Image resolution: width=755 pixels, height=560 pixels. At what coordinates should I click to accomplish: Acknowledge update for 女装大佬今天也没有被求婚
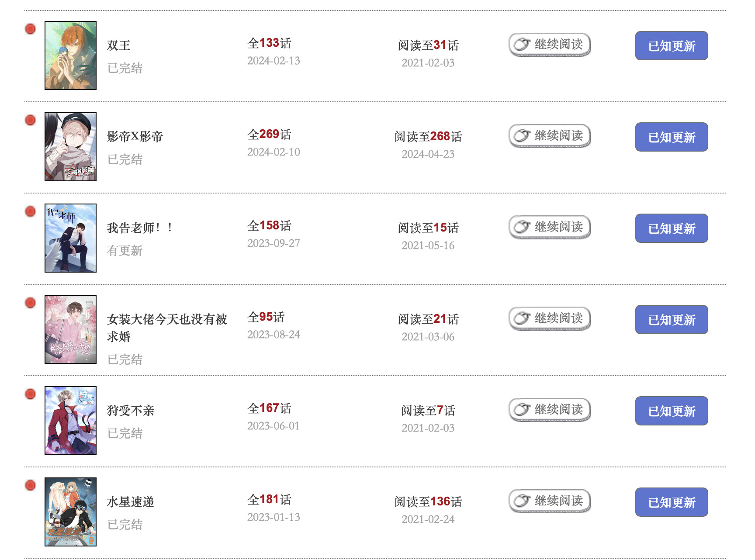point(671,319)
